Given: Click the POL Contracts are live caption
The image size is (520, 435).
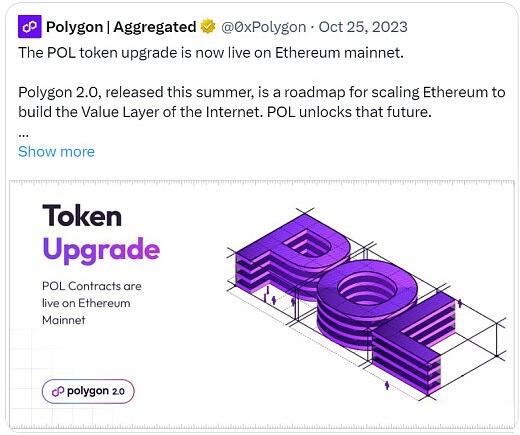Looking at the screenshot, I should tap(92, 303).
